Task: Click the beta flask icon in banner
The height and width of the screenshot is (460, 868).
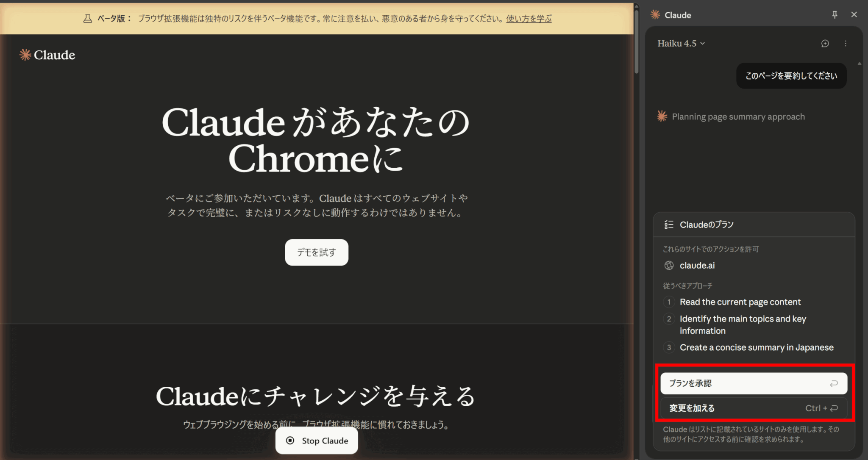Action: [x=87, y=19]
